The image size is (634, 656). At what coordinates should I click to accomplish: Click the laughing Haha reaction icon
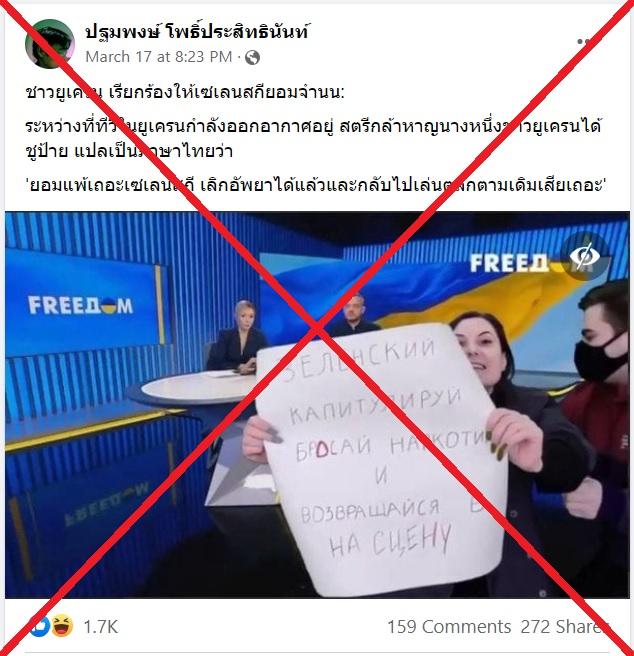coord(62,626)
